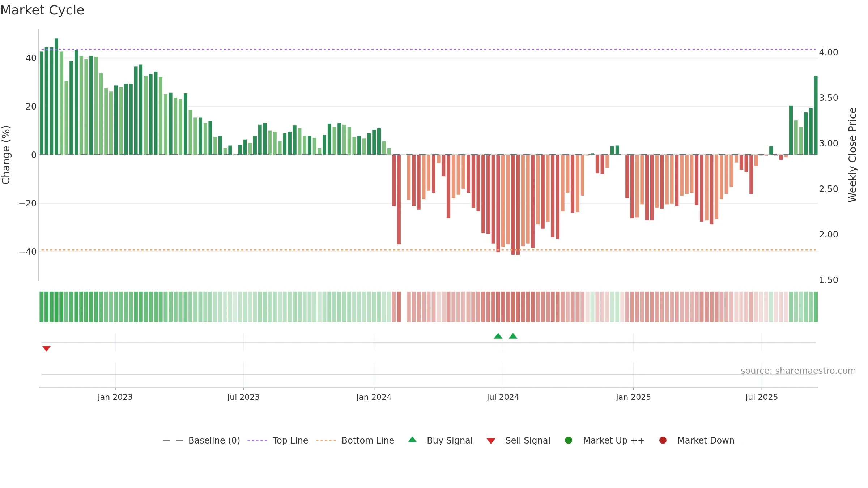
Task: Click the red Sell Signal triangle in legend
Action: point(491,441)
